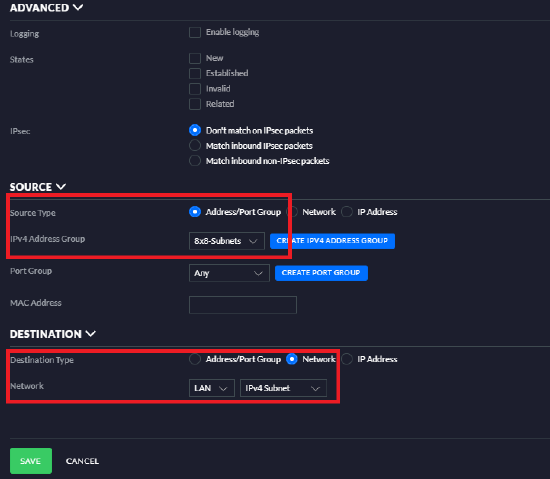Viewport: 550px width, 479px height.
Task: Choose Network as the Source Type
Action: click(x=292, y=211)
